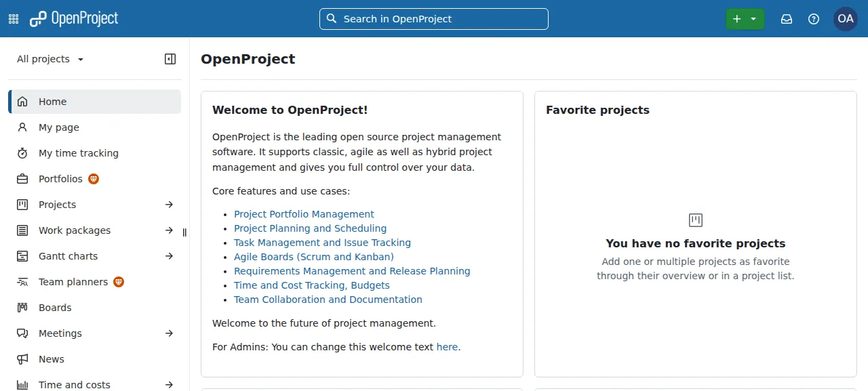
Task: Click the Portfolios enterprise badge icon
Action: tap(94, 179)
